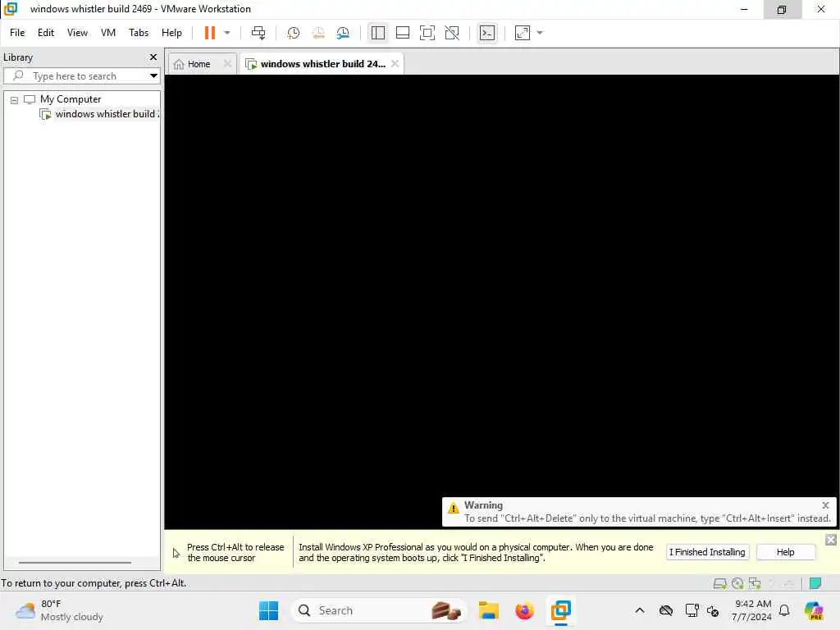Show hidden system tray icons
The width and height of the screenshot is (840, 630).
[x=640, y=610]
